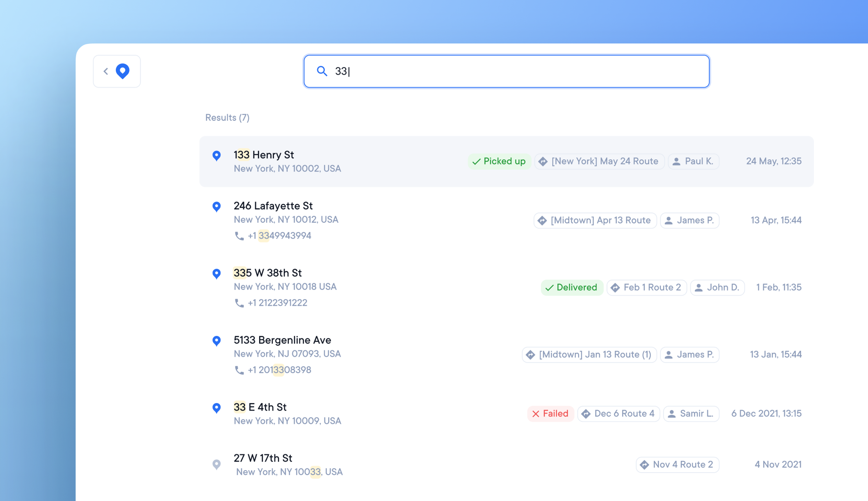
Task: Click the Delivered status badge
Action: click(x=572, y=287)
